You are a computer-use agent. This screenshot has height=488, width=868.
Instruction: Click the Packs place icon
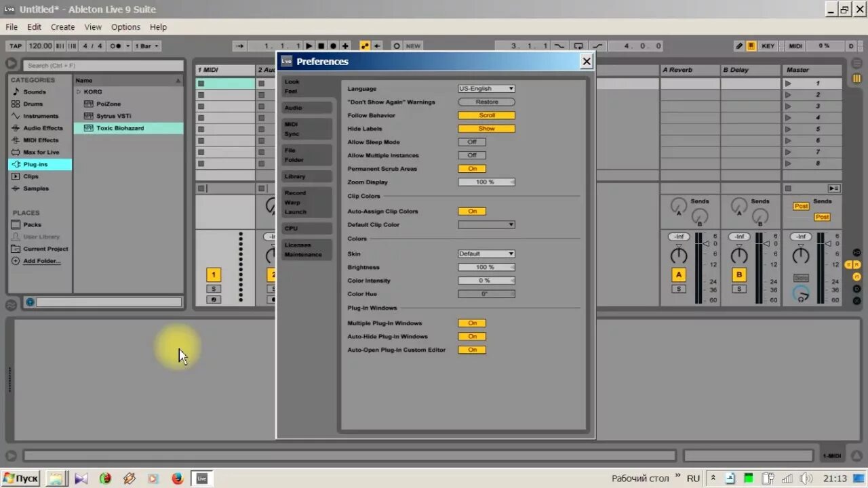[x=16, y=224]
